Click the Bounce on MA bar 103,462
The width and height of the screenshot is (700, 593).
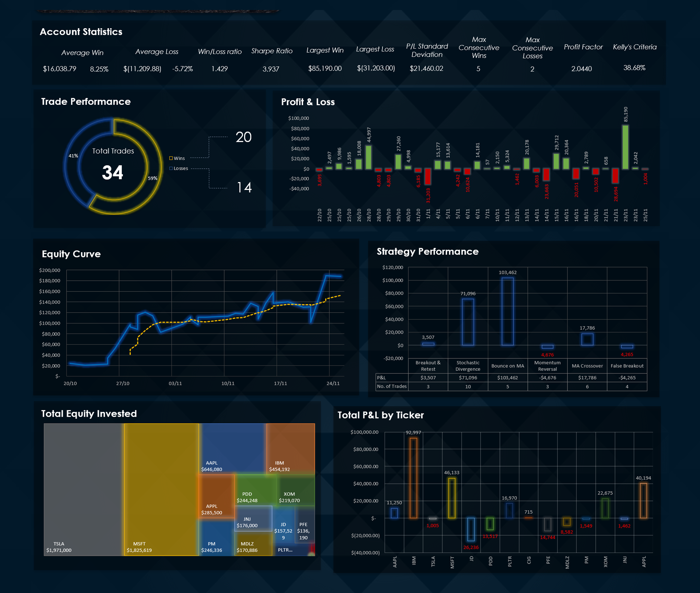click(507, 312)
